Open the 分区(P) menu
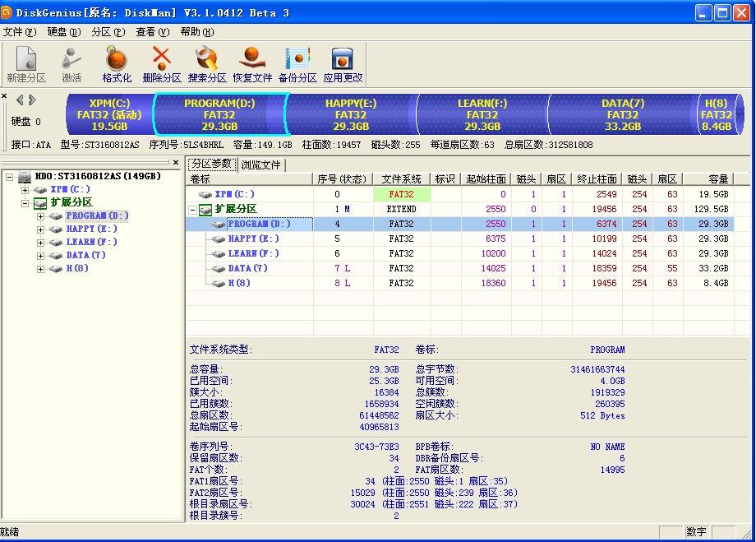The image size is (756, 542). click(108, 32)
